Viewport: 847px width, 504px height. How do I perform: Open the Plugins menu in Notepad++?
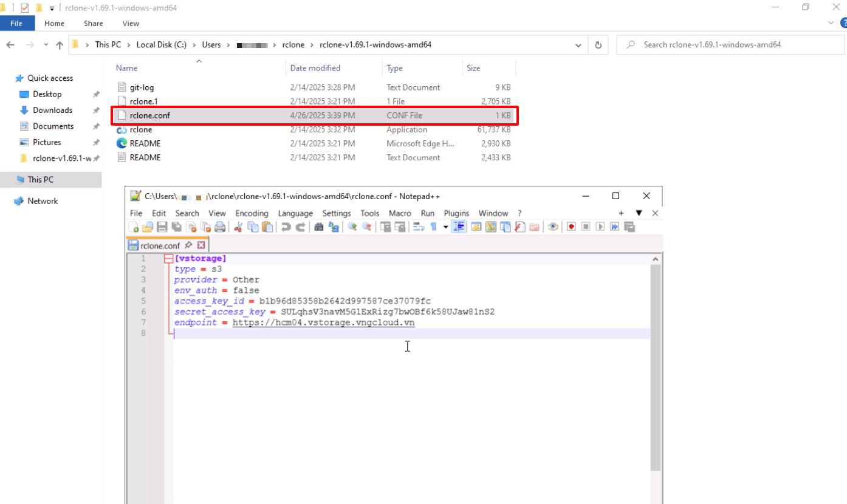tap(456, 213)
